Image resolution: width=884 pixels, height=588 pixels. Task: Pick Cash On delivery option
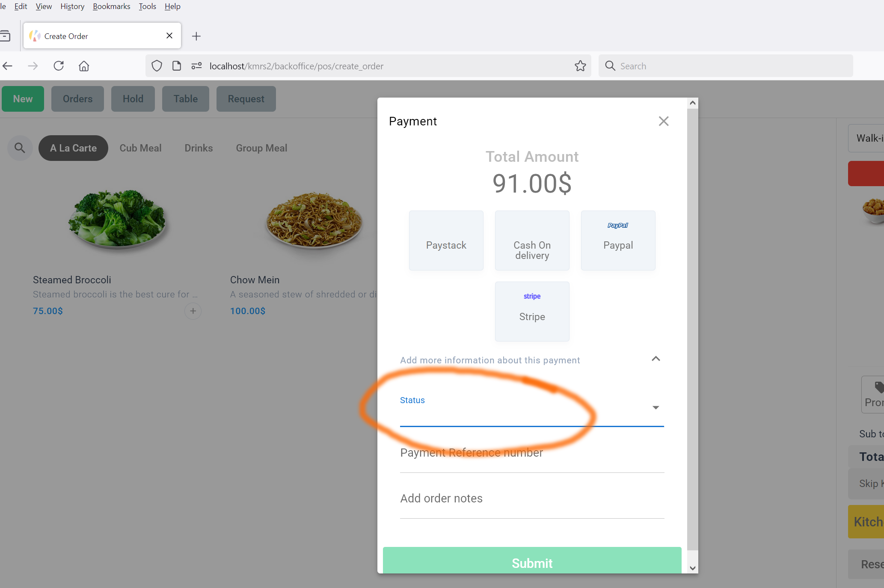coord(532,240)
